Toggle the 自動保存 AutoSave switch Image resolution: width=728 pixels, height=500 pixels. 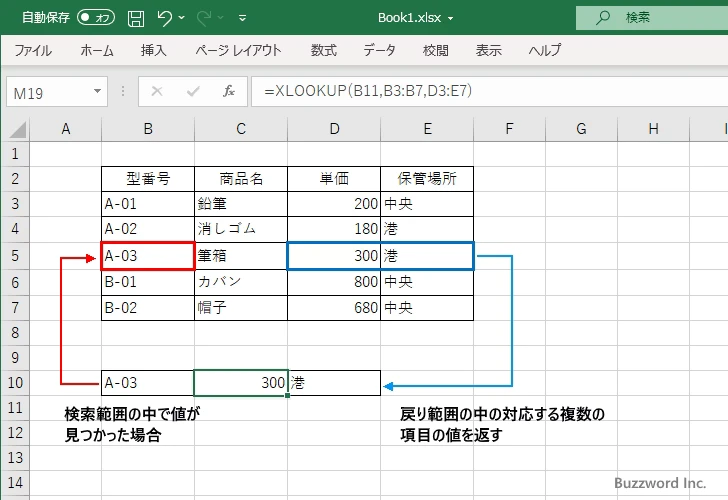(x=96, y=18)
